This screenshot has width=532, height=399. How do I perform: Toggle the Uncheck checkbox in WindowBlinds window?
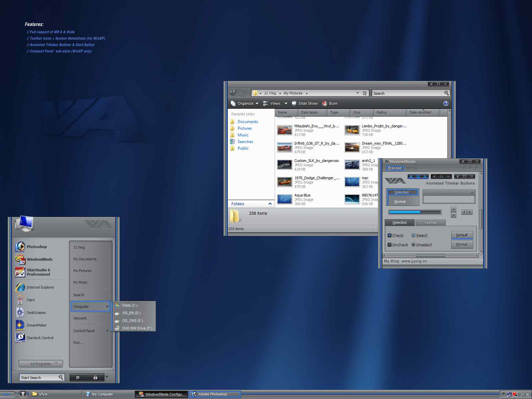pyautogui.click(x=390, y=245)
